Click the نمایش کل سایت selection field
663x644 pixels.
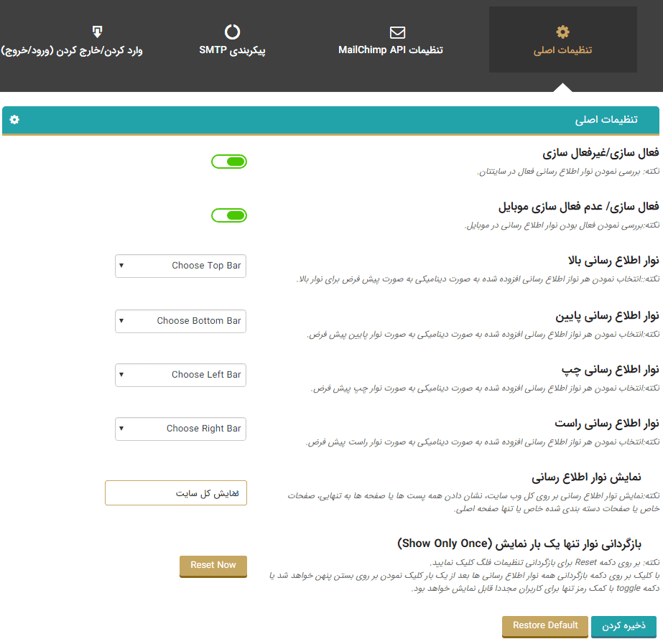(x=176, y=493)
